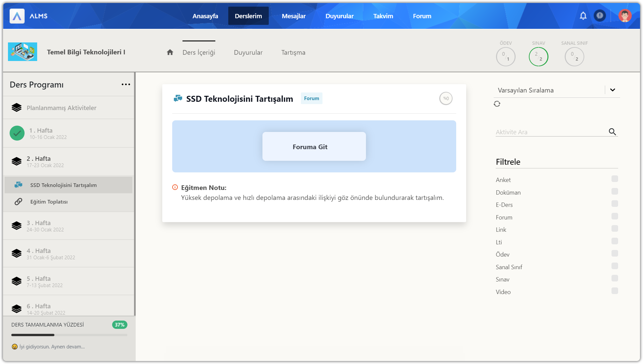The image size is (643, 364).
Task: Open the user profile avatar
Action: pos(625,16)
